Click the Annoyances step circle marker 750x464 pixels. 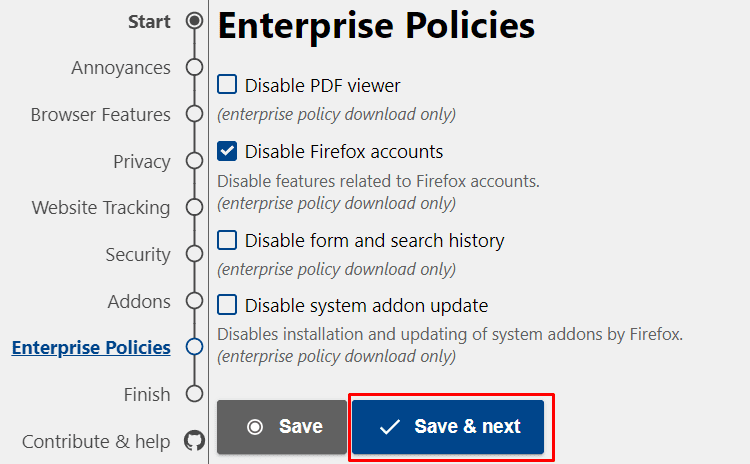195,68
